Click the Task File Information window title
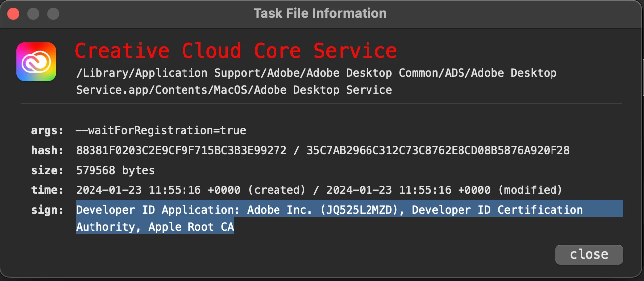 coord(320,13)
